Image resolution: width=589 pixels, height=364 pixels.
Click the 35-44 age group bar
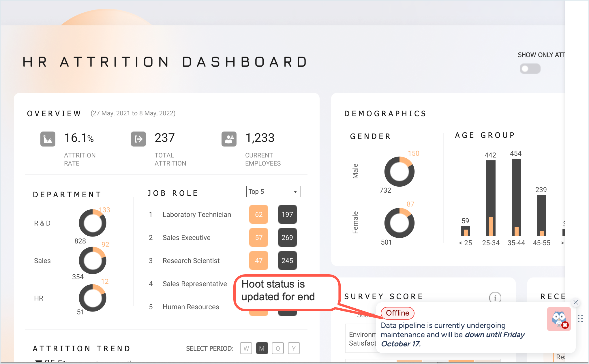pyautogui.click(x=516, y=197)
